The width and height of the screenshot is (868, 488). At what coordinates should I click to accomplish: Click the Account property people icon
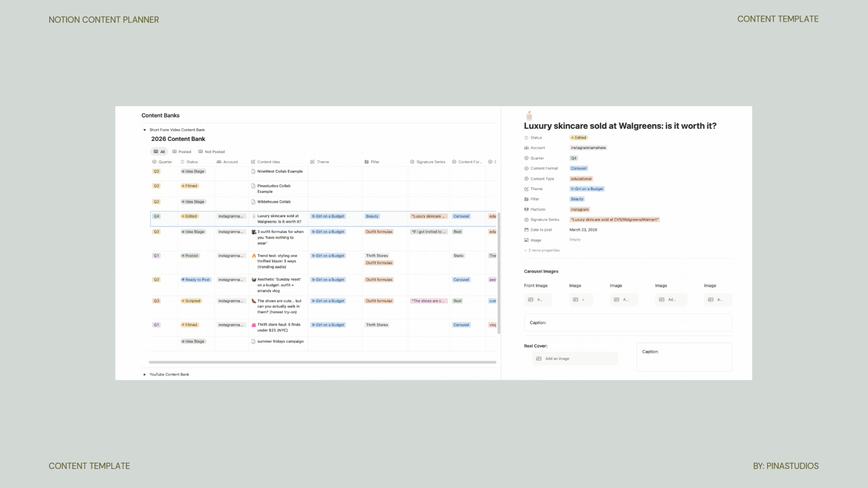click(x=527, y=148)
